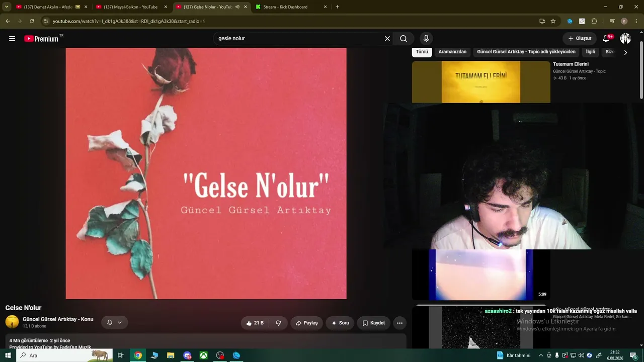This screenshot has width=644, height=362.
Task: Open notification bell dropdown for channel
Action: point(114,322)
